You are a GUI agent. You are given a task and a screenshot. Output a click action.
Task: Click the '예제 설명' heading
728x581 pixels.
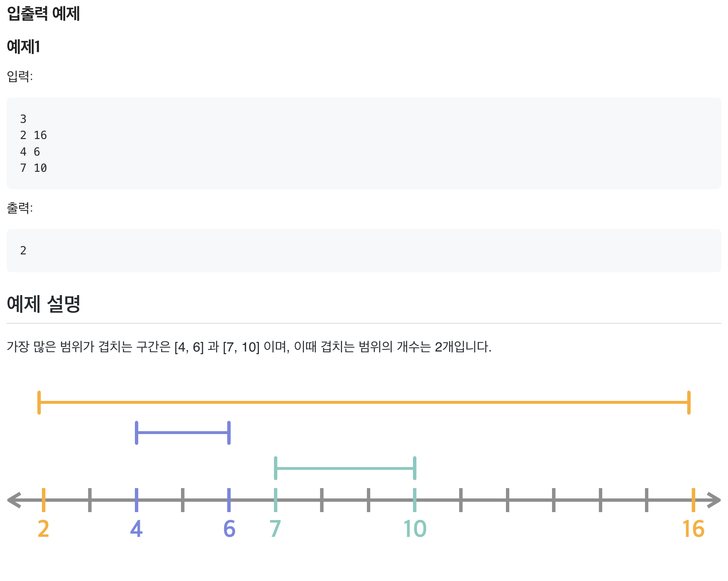coord(43,304)
